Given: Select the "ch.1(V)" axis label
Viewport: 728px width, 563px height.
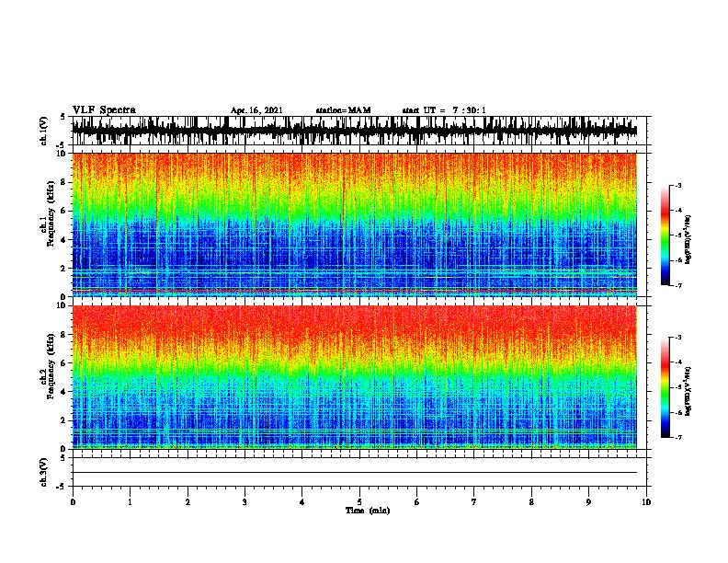Looking at the screenshot, I should [x=44, y=131].
